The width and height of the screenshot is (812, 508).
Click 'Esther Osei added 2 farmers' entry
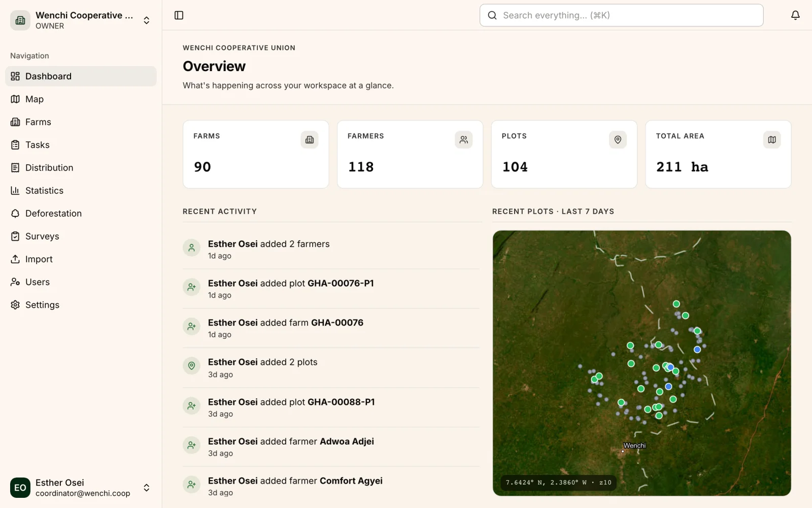pyautogui.click(x=331, y=249)
